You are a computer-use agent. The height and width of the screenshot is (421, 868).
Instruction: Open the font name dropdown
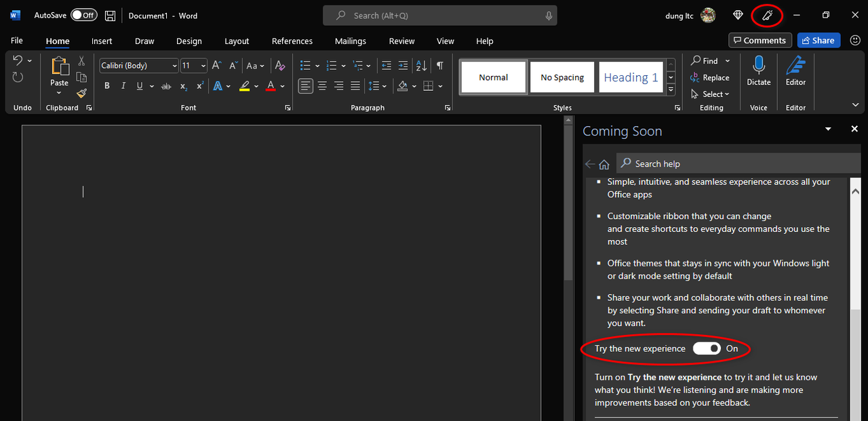click(174, 66)
